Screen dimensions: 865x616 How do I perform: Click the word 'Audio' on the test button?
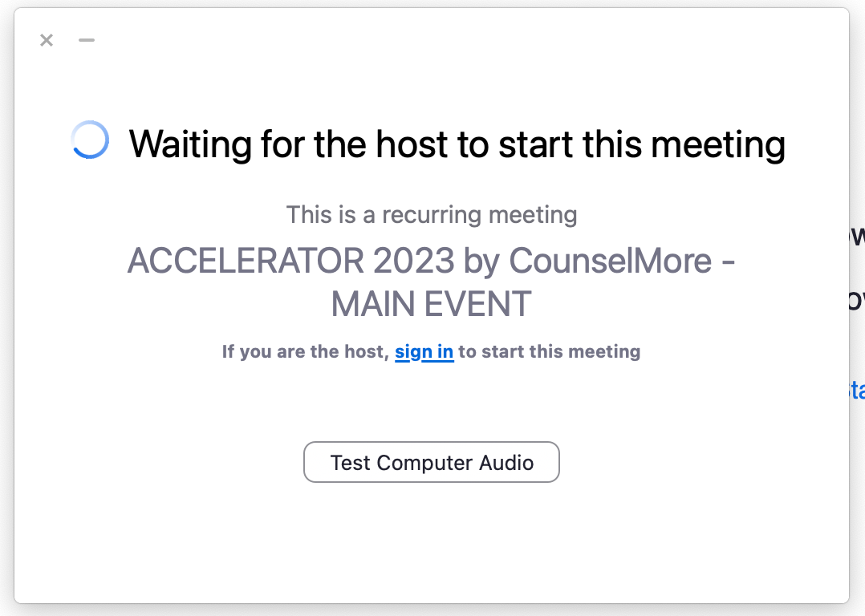[x=506, y=463]
